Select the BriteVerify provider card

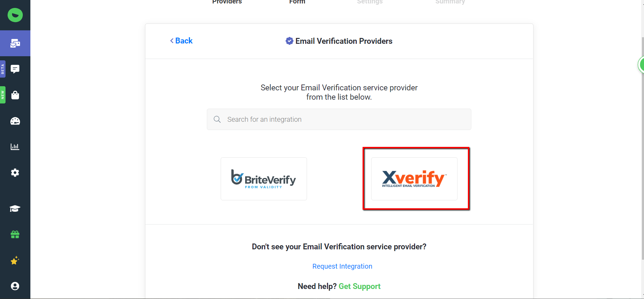pos(264,179)
